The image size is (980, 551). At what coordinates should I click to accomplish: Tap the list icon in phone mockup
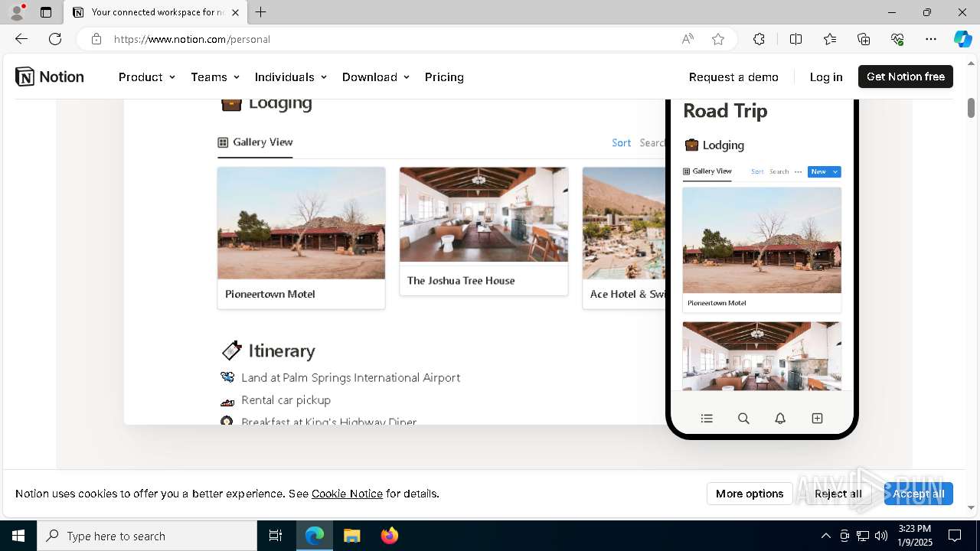[x=707, y=419]
